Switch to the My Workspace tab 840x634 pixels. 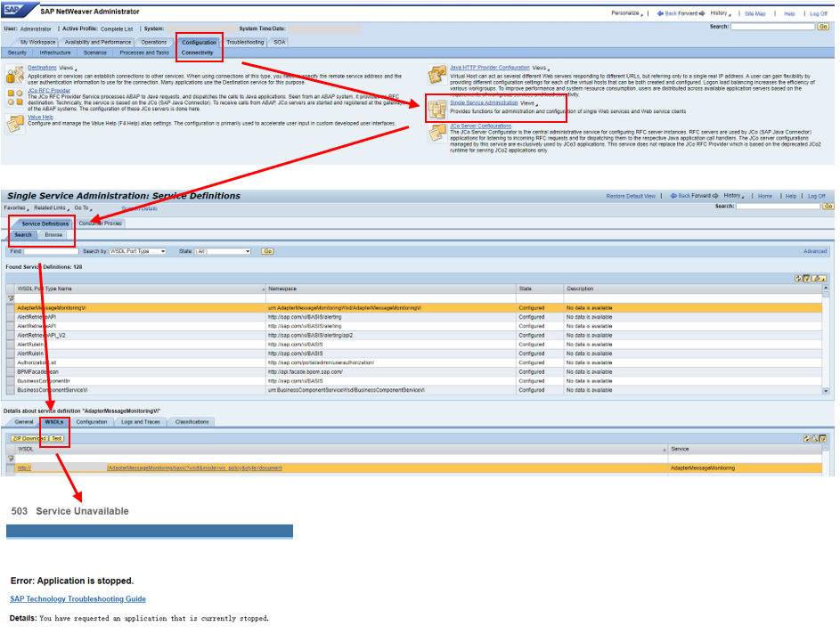click(x=37, y=43)
